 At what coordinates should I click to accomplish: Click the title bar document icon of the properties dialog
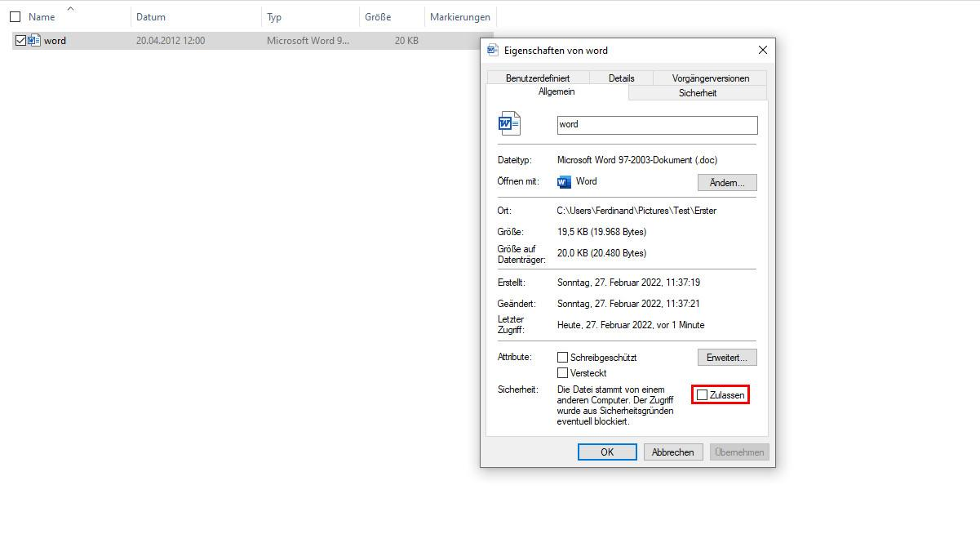click(x=492, y=50)
